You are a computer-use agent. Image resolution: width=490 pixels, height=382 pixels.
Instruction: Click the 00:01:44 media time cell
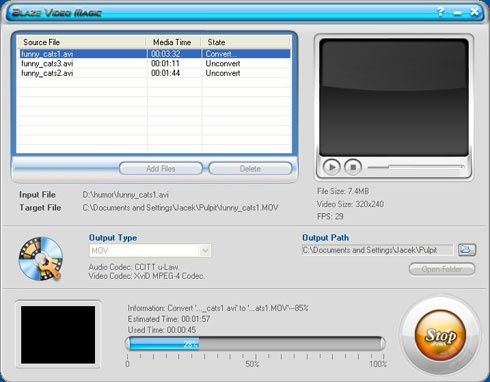tap(165, 73)
